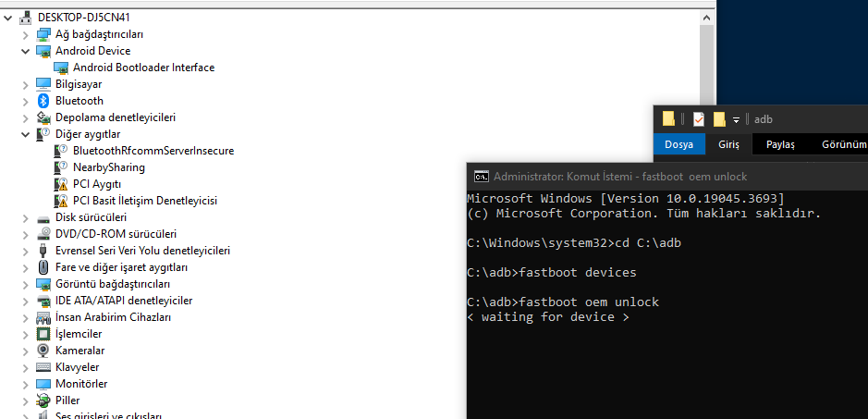
Task: Select the NearbySharing device entry
Action: point(108,167)
